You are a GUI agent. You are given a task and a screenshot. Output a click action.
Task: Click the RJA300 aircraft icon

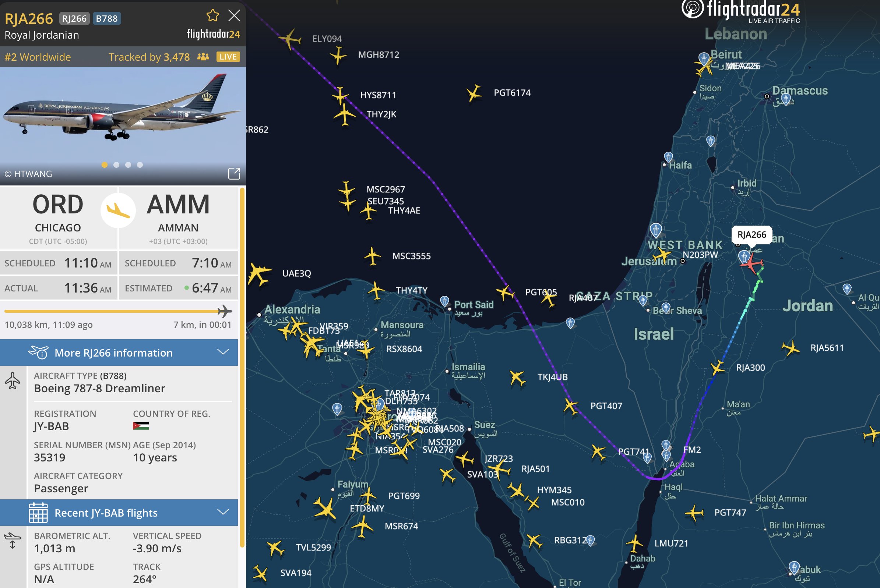tap(718, 367)
